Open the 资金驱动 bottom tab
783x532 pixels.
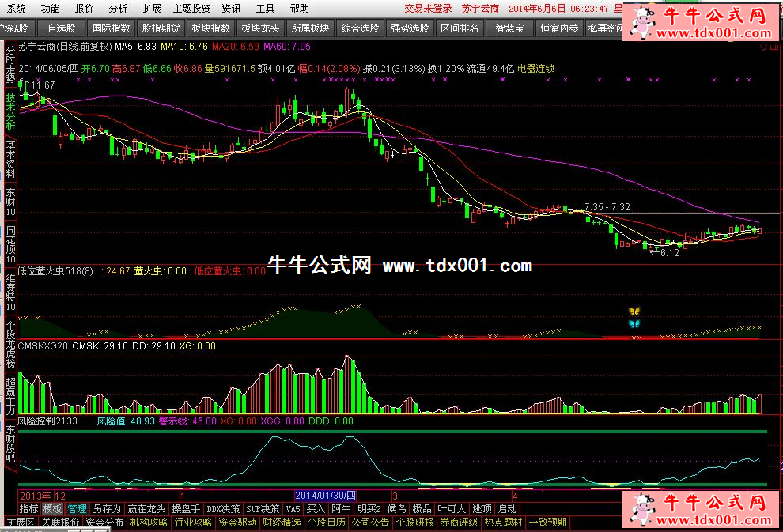237,522
